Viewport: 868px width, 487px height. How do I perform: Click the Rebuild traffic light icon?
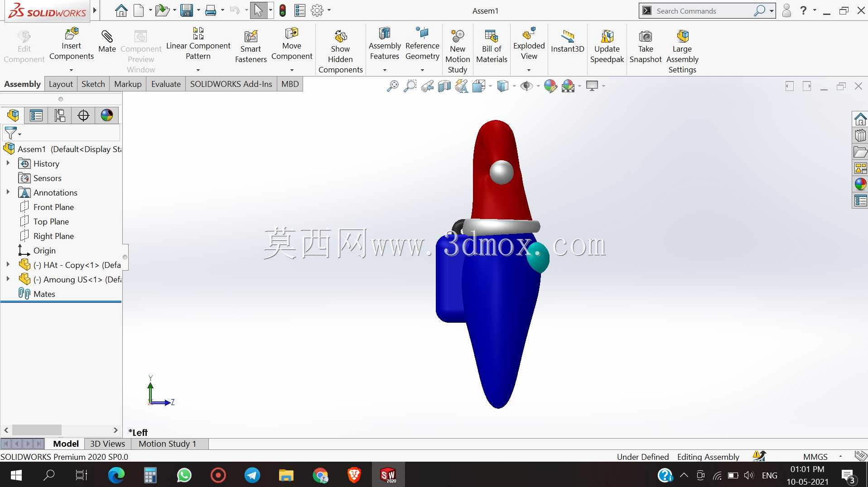point(283,10)
